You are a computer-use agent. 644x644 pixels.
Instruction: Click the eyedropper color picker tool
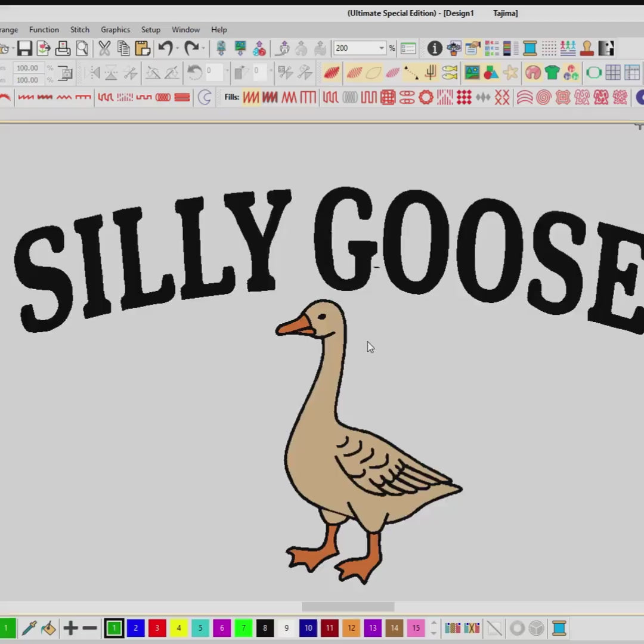29,628
